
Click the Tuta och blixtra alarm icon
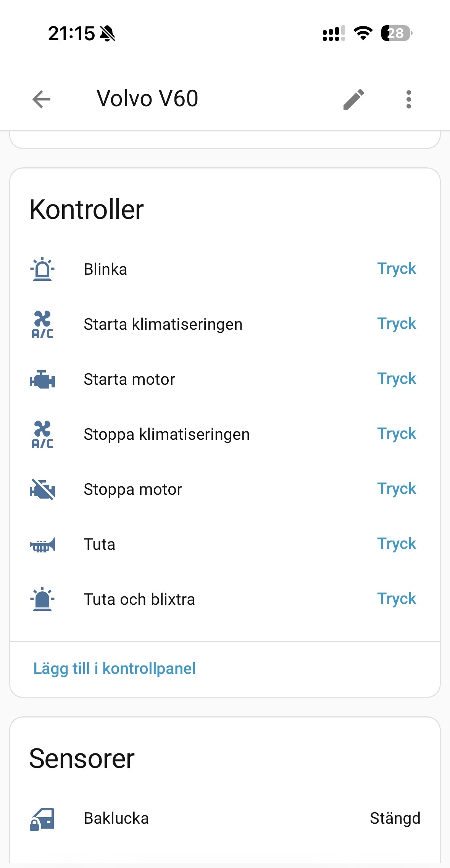pos(42,599)
